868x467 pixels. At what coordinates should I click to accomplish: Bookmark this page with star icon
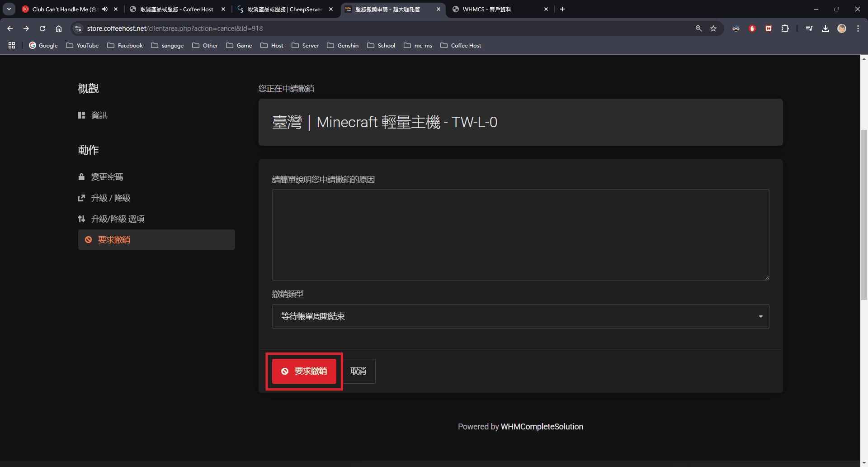click(713, 29)
